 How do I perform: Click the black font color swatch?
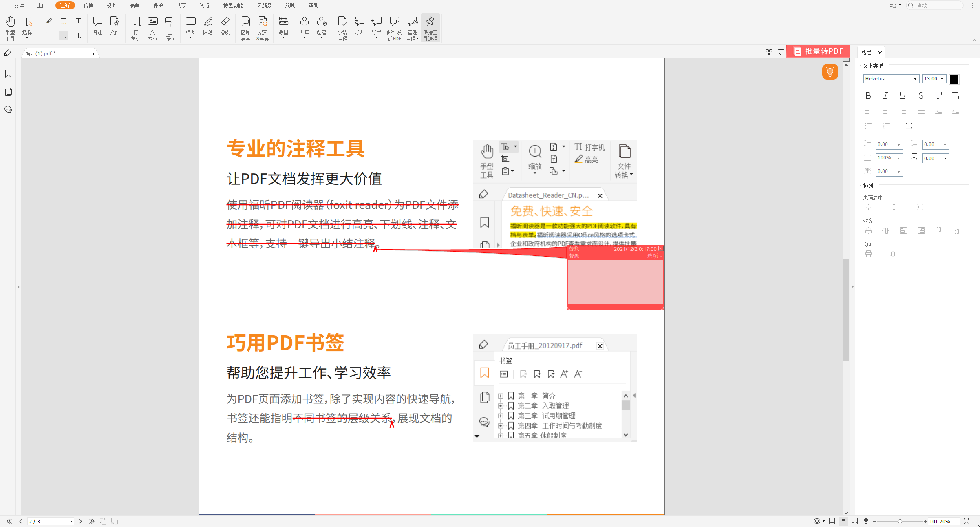click(954, 79)
